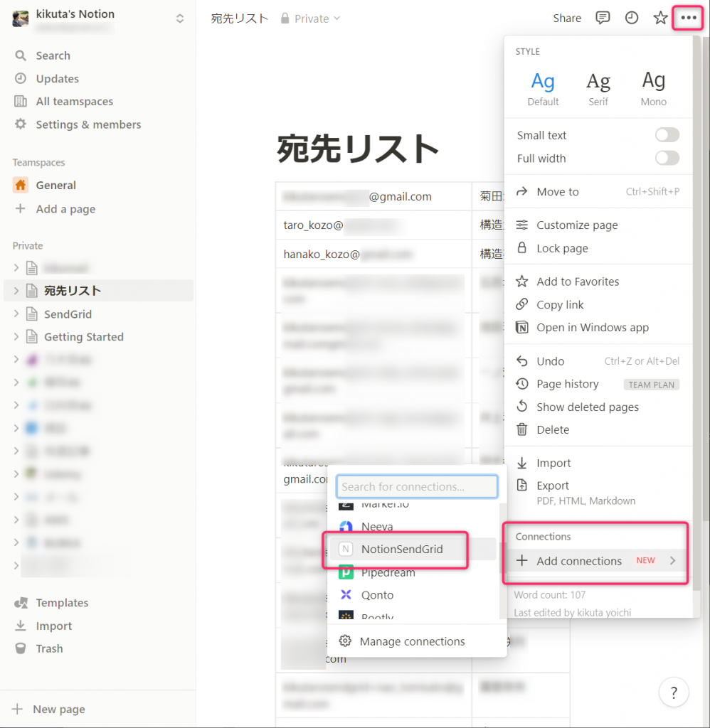Favorite the page using the star icon
The height and width of the screenshot is (728, 710).
pyautogui.click(x=659, y=18)
